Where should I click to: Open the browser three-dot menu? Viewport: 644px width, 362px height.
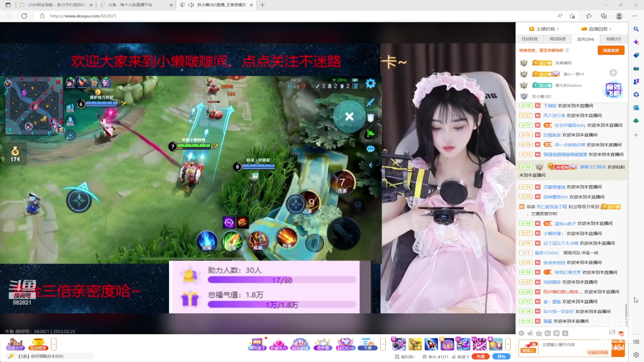(634, 16)
